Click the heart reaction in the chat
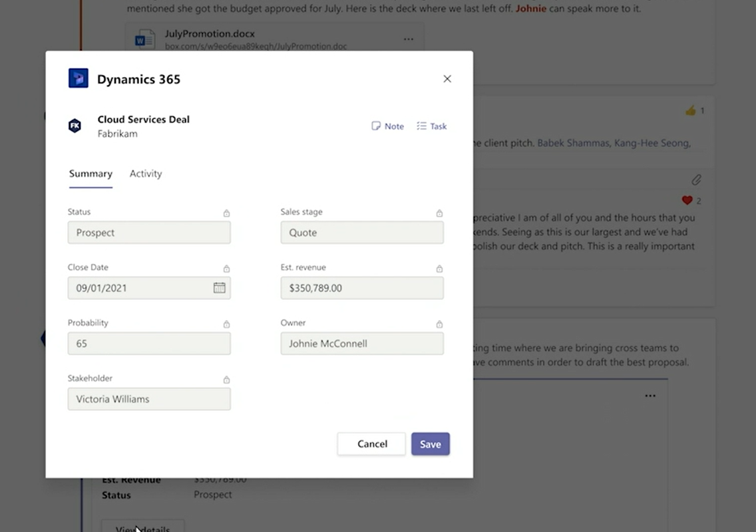 687,200
